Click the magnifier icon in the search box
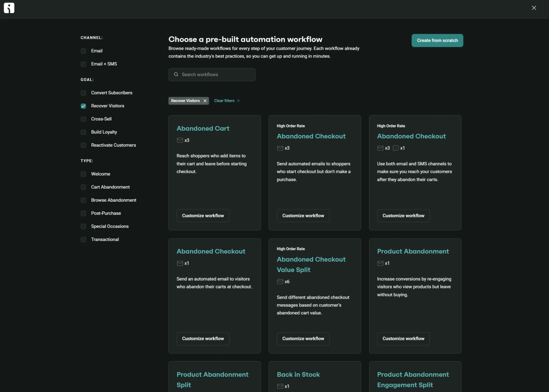549x392 pixels. pyautogui.click(x=176, y=74)
